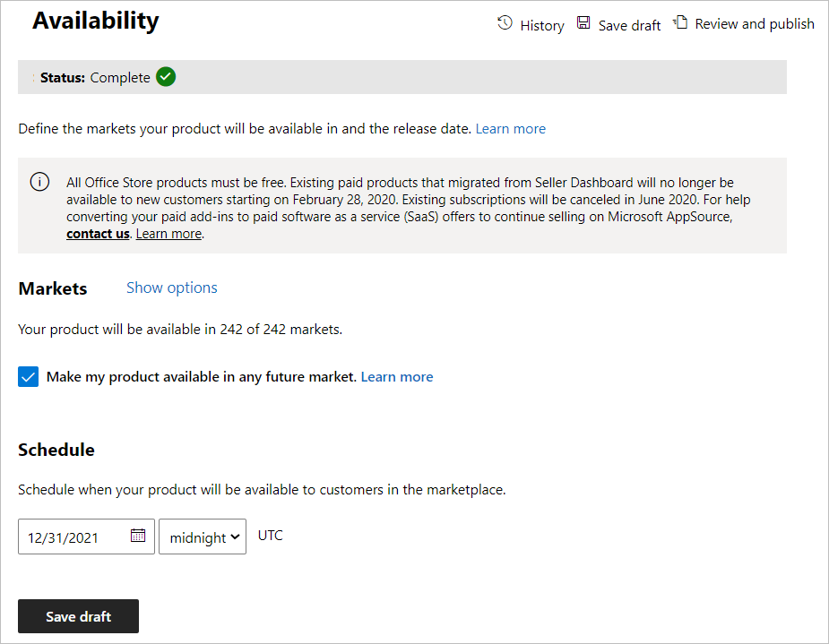Open Learn more link in Office Store notice
Screen dimensions: 829x644
(x=169, y=234)
